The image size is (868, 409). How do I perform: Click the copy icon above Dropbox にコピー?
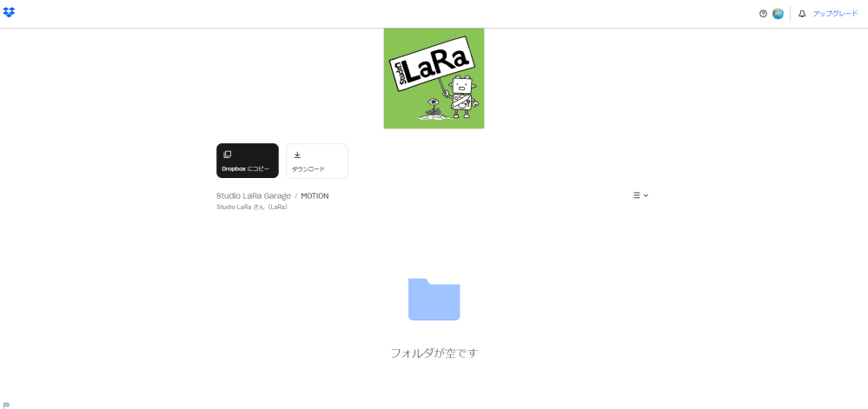(x=228, y=155)
